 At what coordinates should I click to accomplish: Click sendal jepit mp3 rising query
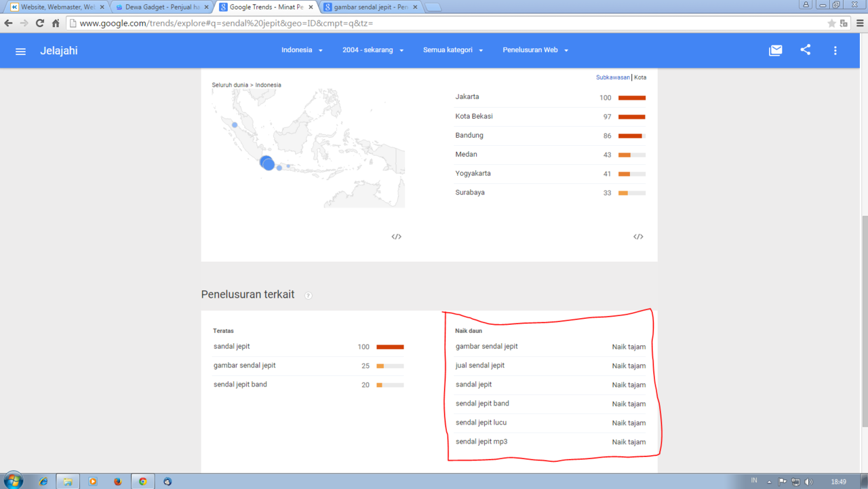(481, 442)
